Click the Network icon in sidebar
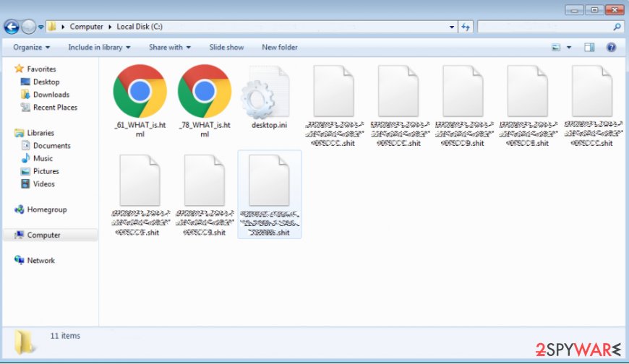 pyautogui.click(x=19, y=260)
